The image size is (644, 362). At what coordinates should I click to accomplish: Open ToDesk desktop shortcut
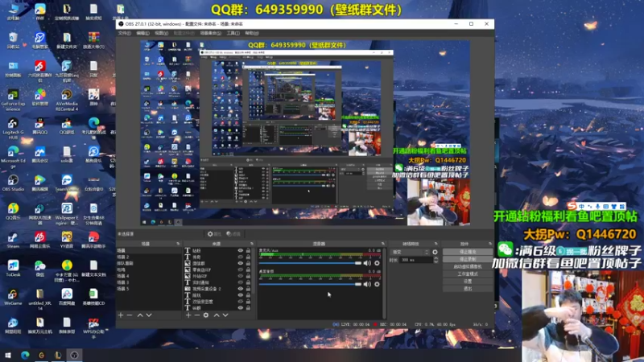pyautogui.click(x=13, y=269)
